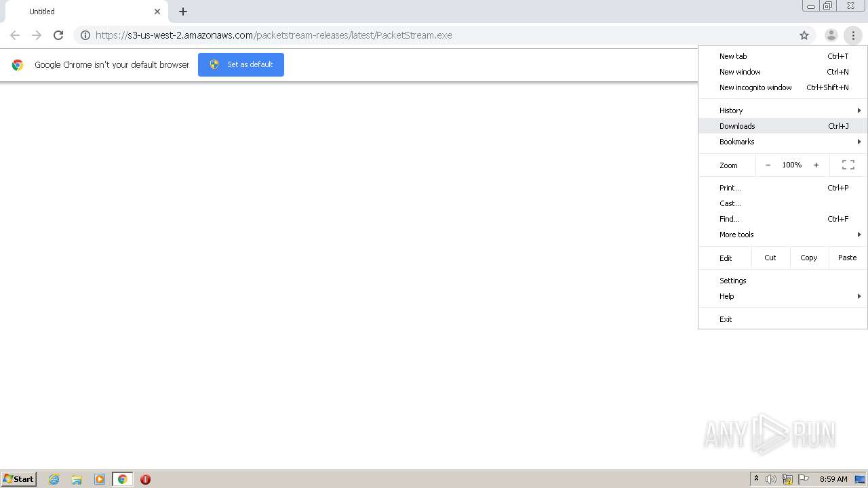Open Windows Media Player from taskbar
The image size is (868, 488).
(x=100, y=479)
